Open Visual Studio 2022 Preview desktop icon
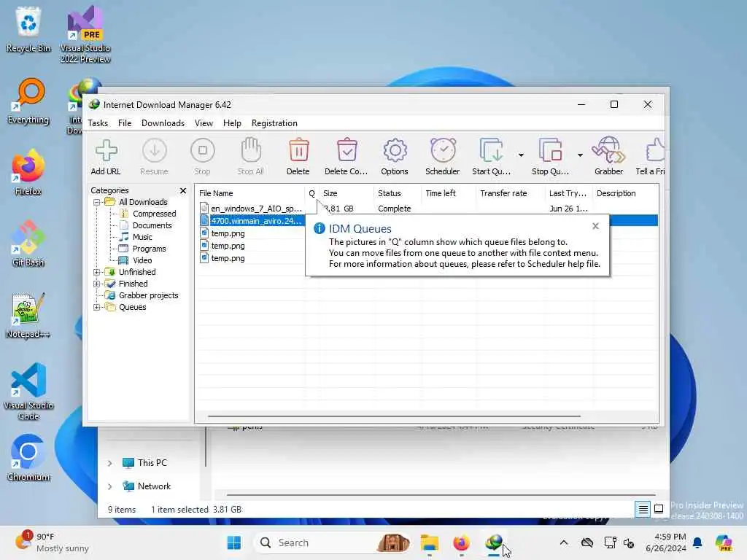 point(85,34)
